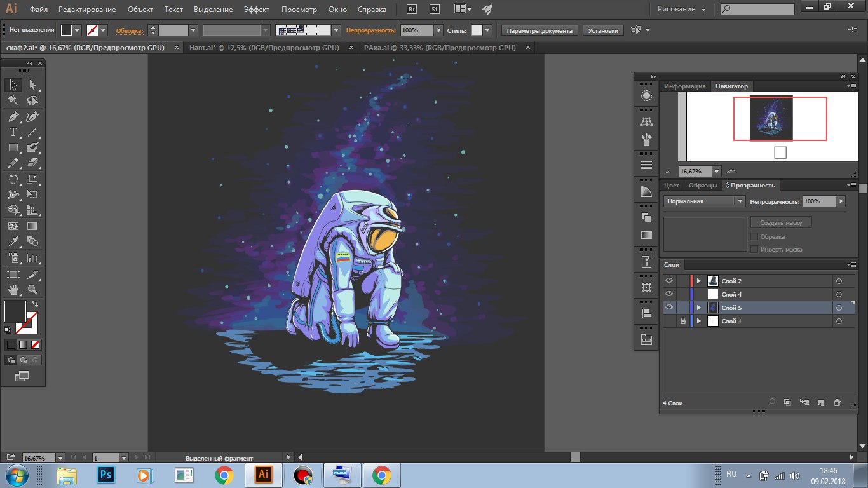Select the Mesh tool
This screenshot has width=868, height=488.
tap(13, 226)
